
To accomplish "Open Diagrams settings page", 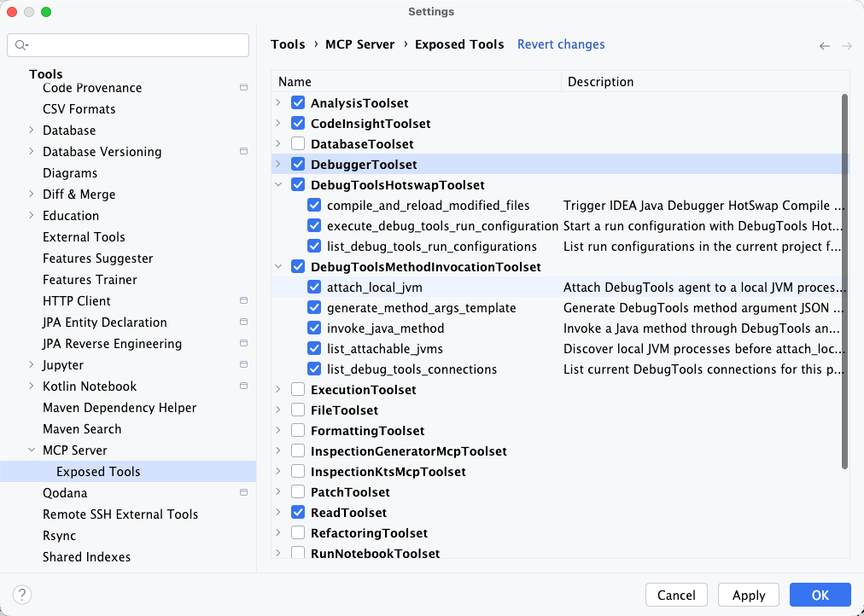I will [70, 173].
